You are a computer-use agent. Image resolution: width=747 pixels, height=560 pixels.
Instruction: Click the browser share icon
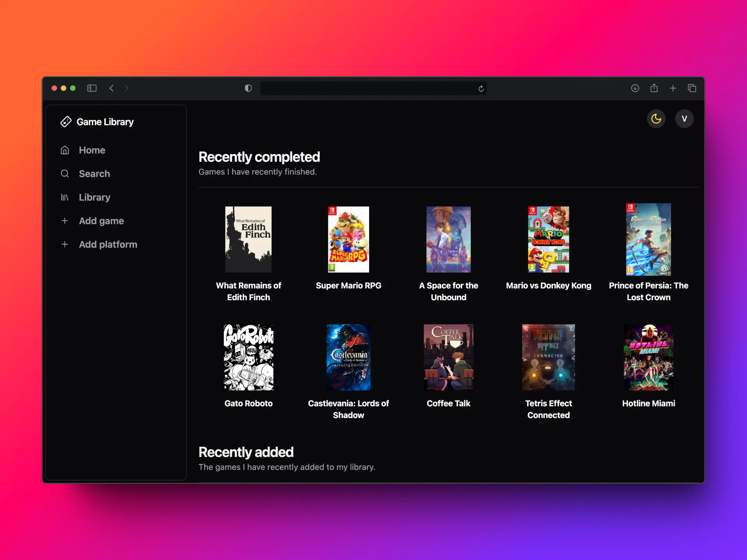(654, 88)
